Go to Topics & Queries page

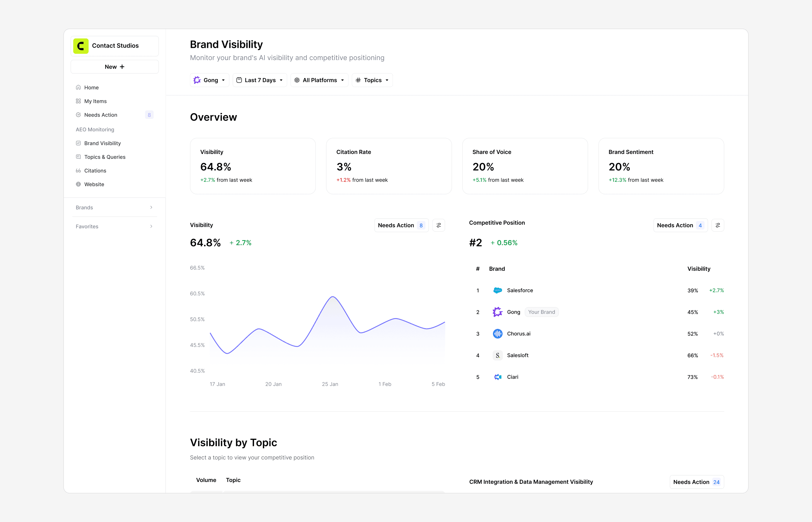click(105, 157)
